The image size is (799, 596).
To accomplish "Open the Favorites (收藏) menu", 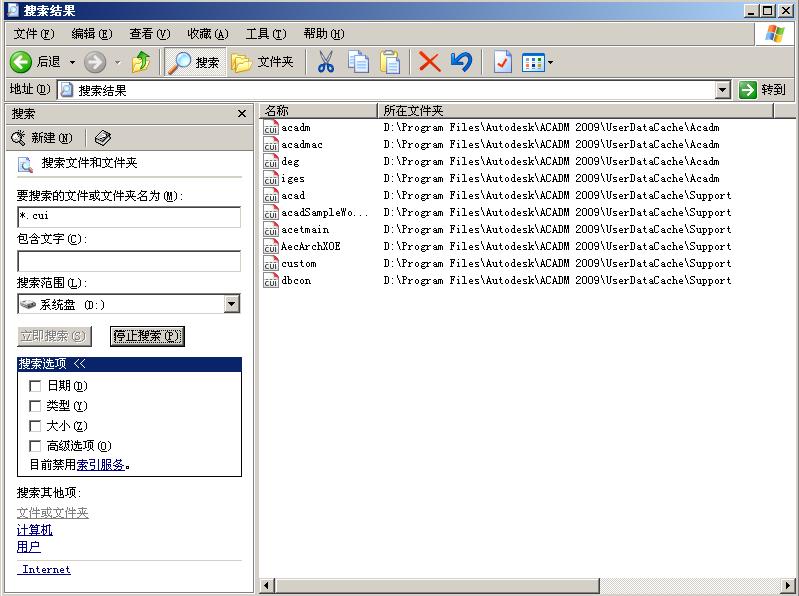I will coord(208,34).
